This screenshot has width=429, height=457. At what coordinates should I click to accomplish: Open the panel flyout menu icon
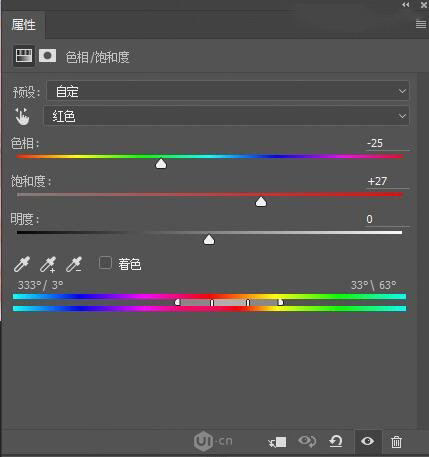tap(421, 24)
